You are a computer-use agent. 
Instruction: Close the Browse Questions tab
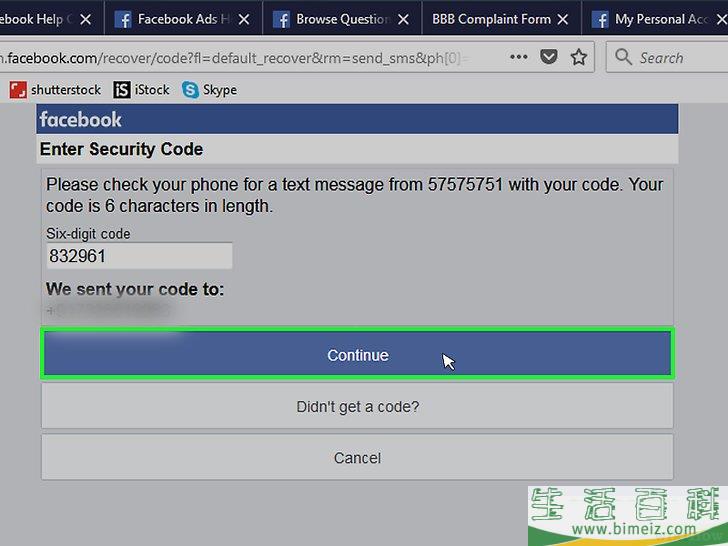pos(403,19)
